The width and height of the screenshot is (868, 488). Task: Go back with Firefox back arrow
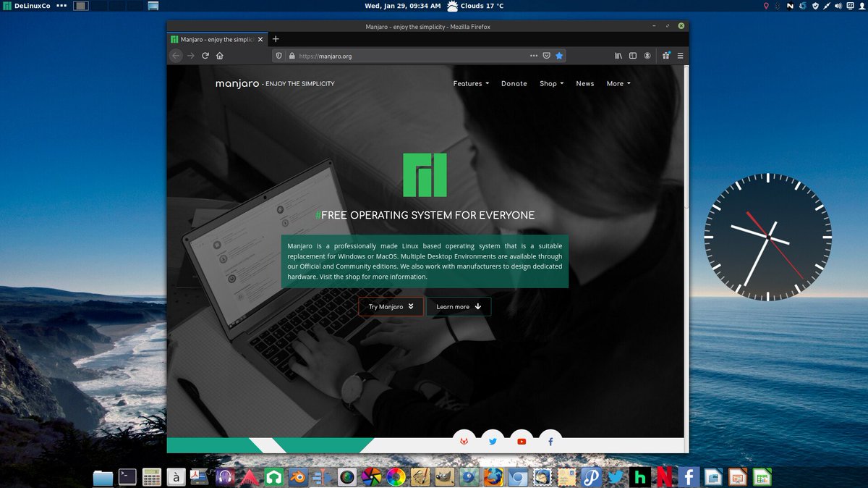[x=176, y=56]
